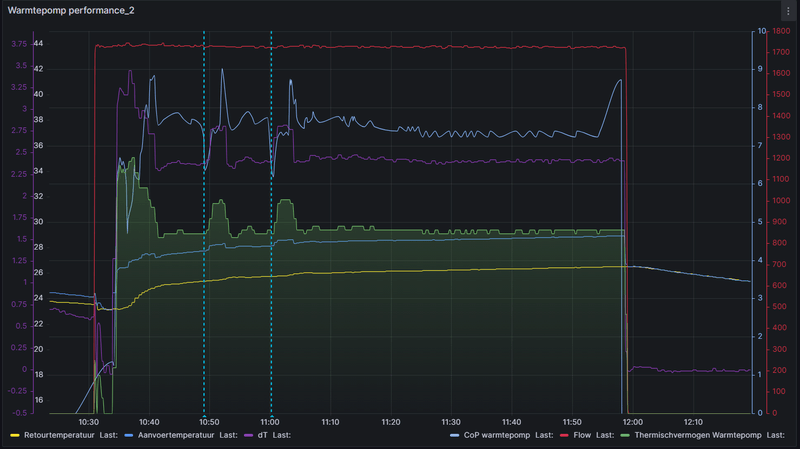Toggle the dT series in legend
Viewport: 800px width, 449px height.
pyautogui.click(x=262, y=435)
